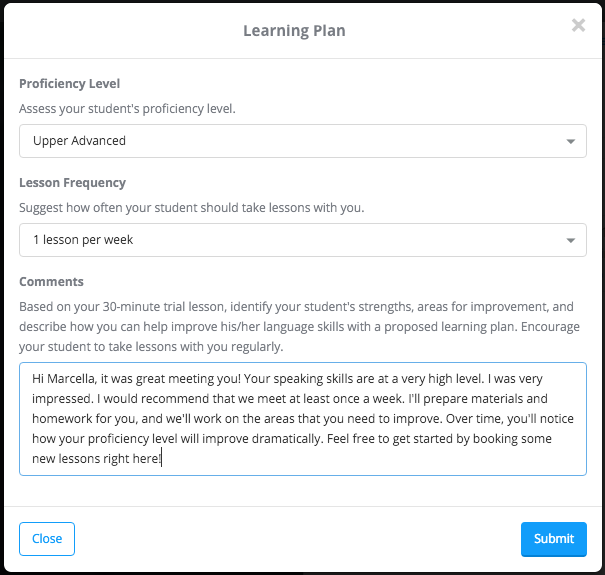This screenshot has width=605, height=575.
Task: Place cursor on 'Marcella' in the comment
Action: click(x=70, y=379)
